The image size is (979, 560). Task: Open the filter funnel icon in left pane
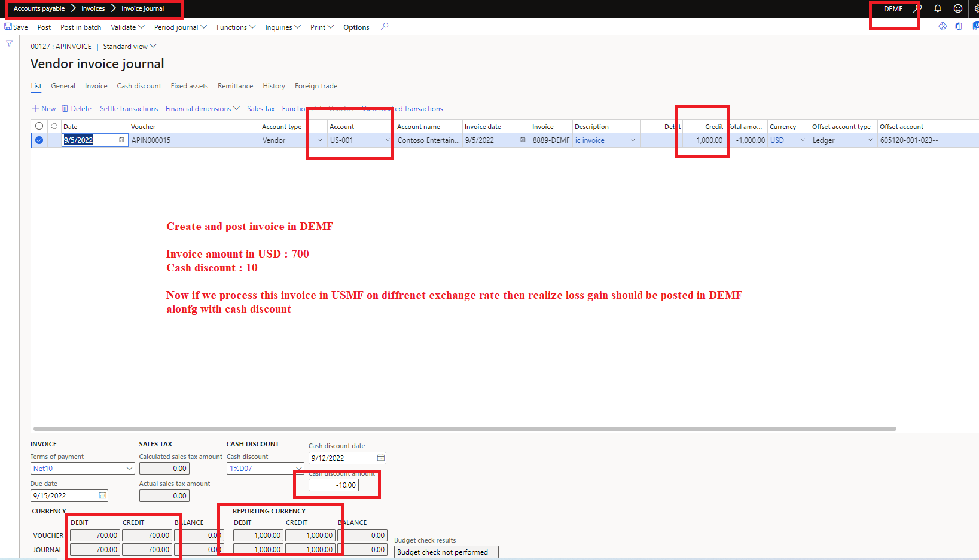pyautogui.click(x=9, y=43)
